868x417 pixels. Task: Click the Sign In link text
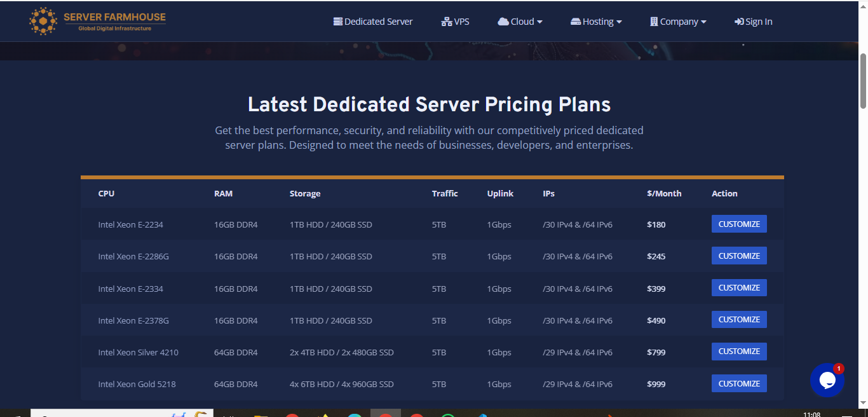point(759,22)
